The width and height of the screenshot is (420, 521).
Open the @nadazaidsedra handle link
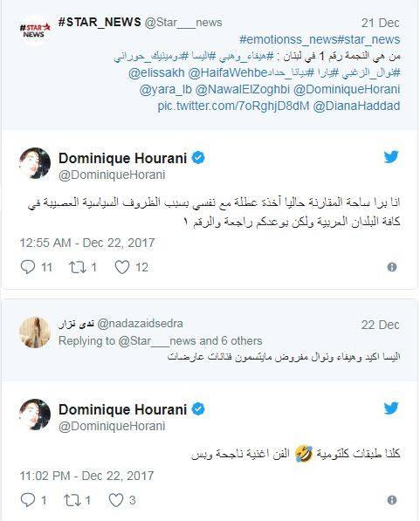(140, 323)
